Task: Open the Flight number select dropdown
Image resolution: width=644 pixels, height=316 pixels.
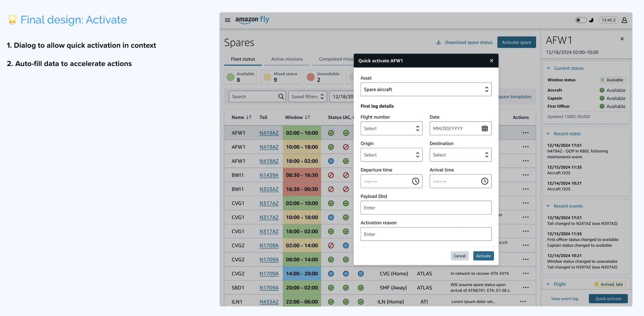Action: point(391,128)
